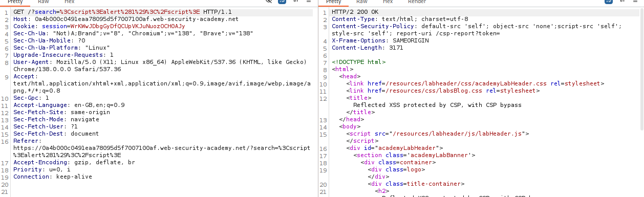Click the User-Agent header line
Viewport: 644px width, 197px height.
[160, 65]
